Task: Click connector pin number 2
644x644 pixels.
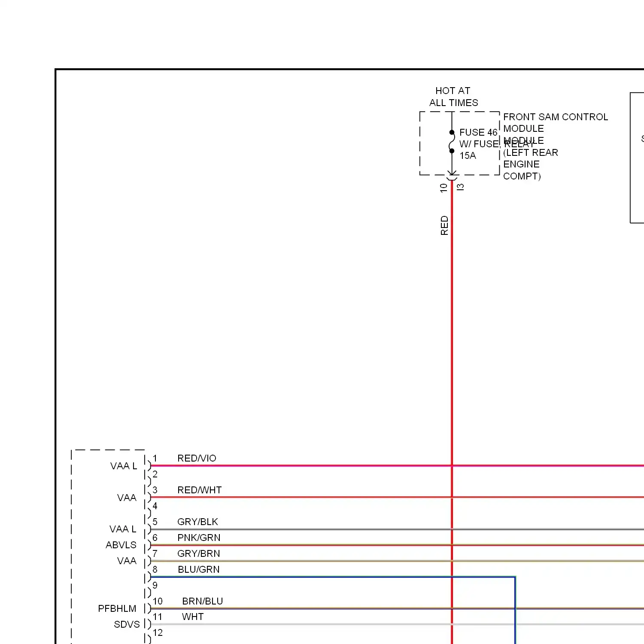Action: point(155,474)
